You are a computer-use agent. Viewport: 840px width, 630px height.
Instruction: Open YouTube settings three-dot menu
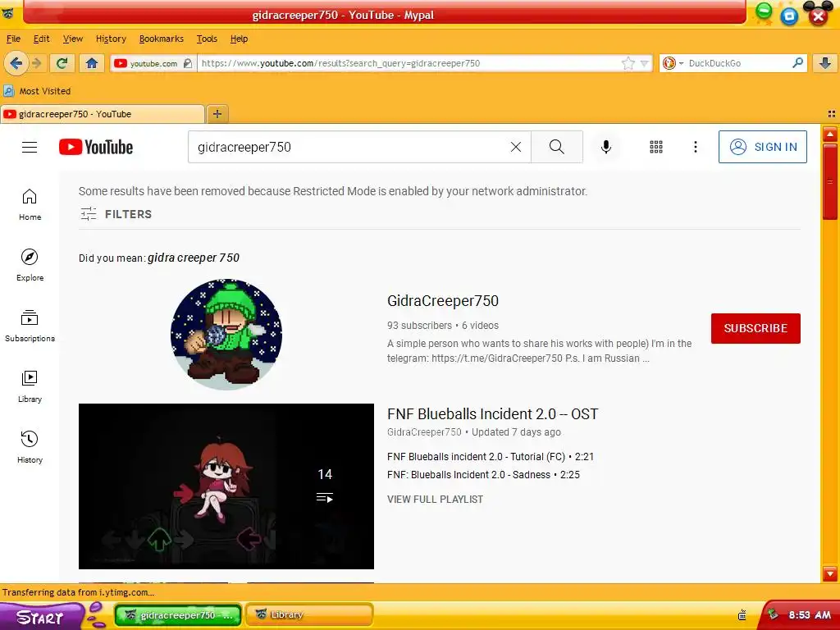point(696,147)
